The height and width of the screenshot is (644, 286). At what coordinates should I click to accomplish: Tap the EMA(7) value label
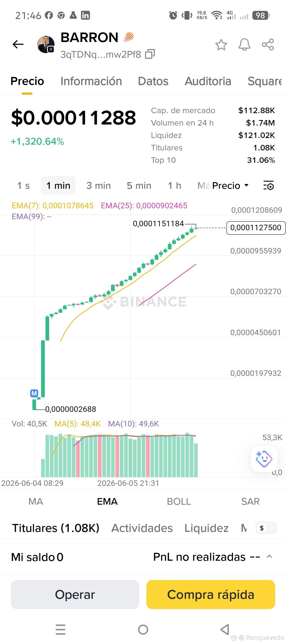click(x=52, y=205)
